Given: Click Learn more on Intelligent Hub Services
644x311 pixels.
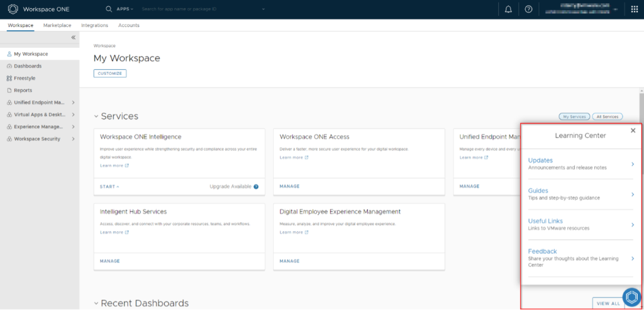Looking at the screenshot, I should [111, 232].
